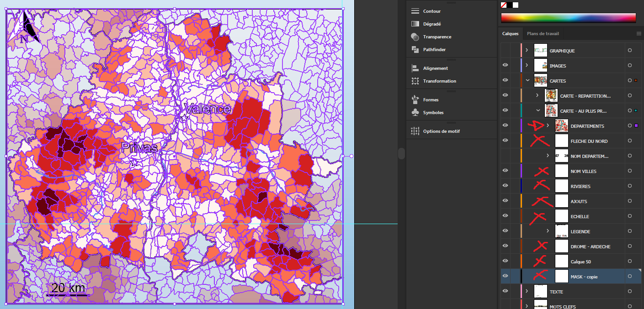This screenshot has height=309, width=644.
Task: Click the target circle of TEXTE layer
Action: (630, 292)
